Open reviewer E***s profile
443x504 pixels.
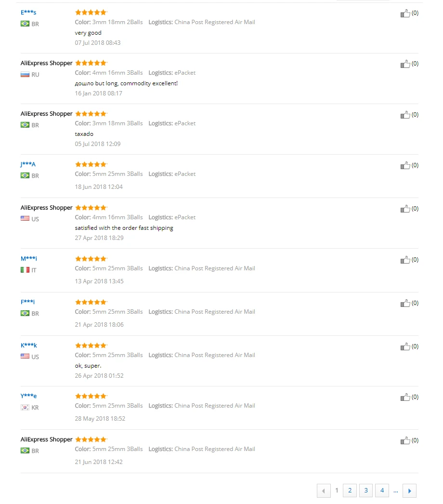click(28, 12)
